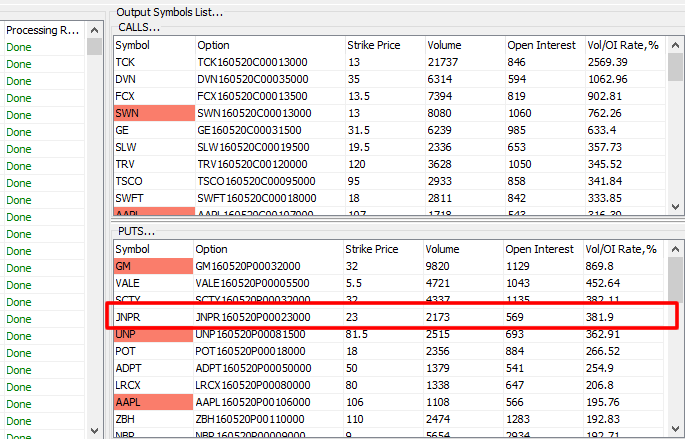Click the processing list scrollbar thumb
This screenshot has width=685, height=439.
94,46
